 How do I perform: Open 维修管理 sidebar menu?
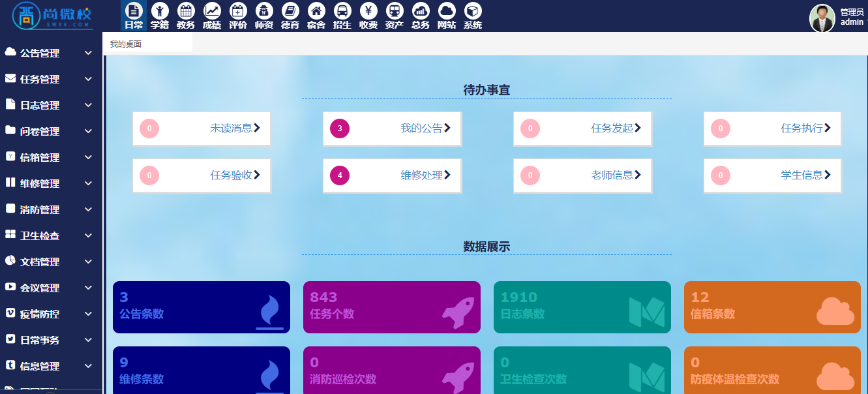(51, 183)
